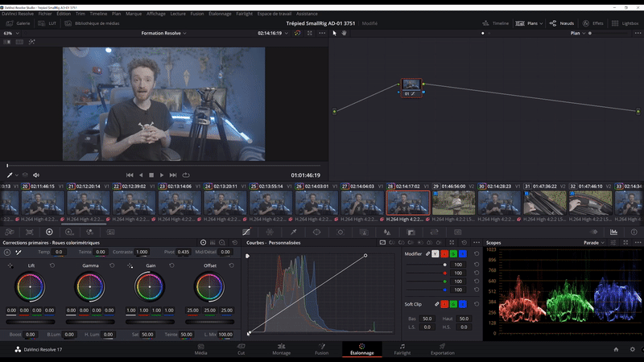The height and width of the screenshot is (362, 644).
Task: Click the project settings gear icon
Action: click(x=633, y=350)
